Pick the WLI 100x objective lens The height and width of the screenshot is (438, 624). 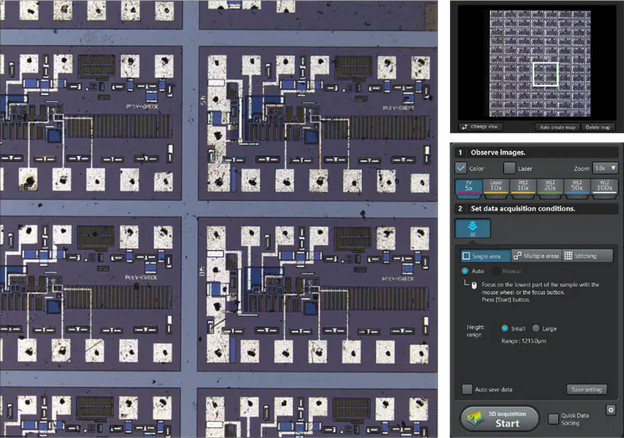(x=604, y=186)
